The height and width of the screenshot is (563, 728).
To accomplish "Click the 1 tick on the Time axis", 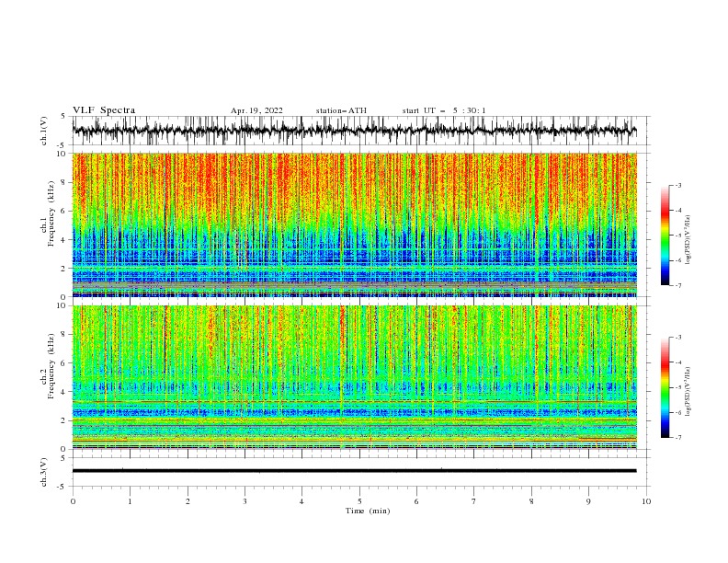I will (130, 501).
